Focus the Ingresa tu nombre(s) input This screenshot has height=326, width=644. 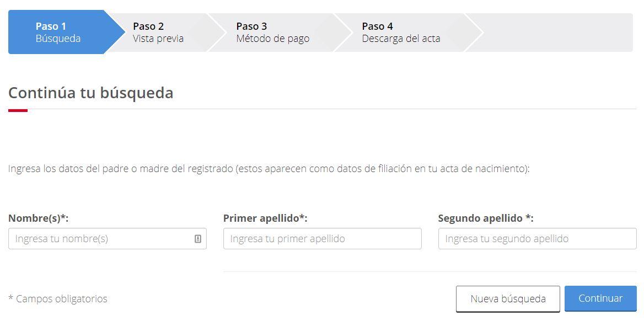click(x=107, y=239)
